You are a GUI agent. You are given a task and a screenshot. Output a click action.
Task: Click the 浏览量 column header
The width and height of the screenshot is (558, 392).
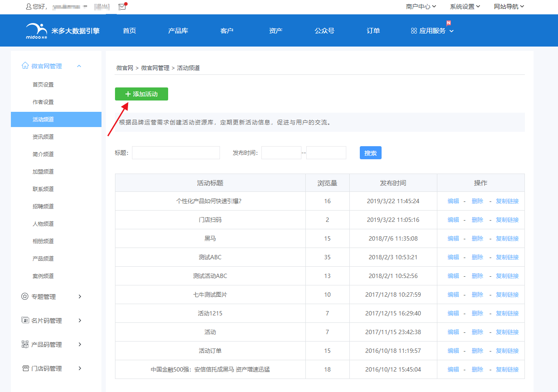pyautogui.click(x=328, y=183)
